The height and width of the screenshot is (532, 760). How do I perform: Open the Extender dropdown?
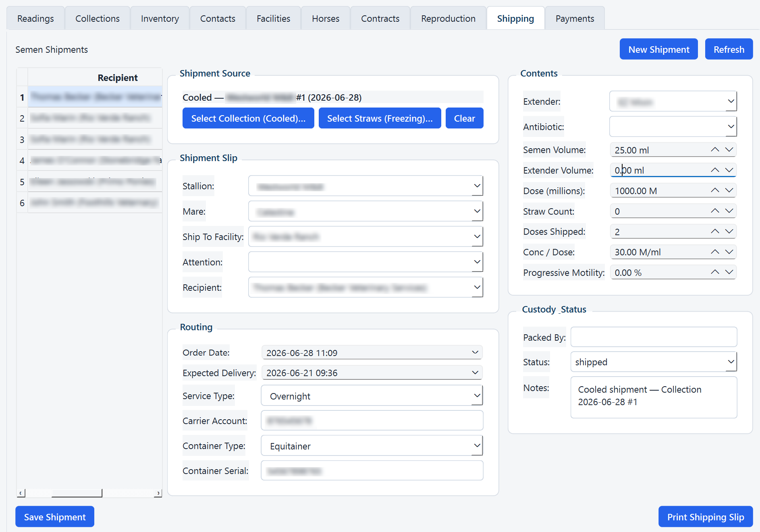pyautogui.click(x=731, y=101)
